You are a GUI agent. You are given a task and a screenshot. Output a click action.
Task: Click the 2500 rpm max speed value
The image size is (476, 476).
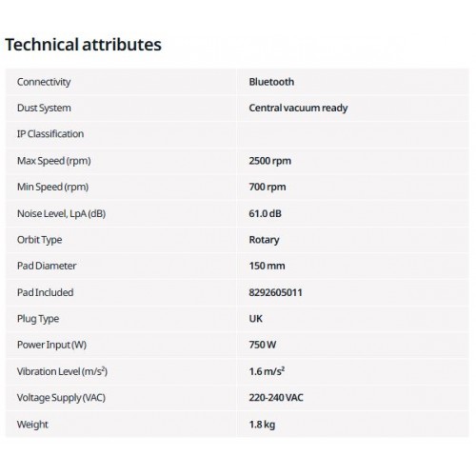pyautogui.click(x=269, y=161)
